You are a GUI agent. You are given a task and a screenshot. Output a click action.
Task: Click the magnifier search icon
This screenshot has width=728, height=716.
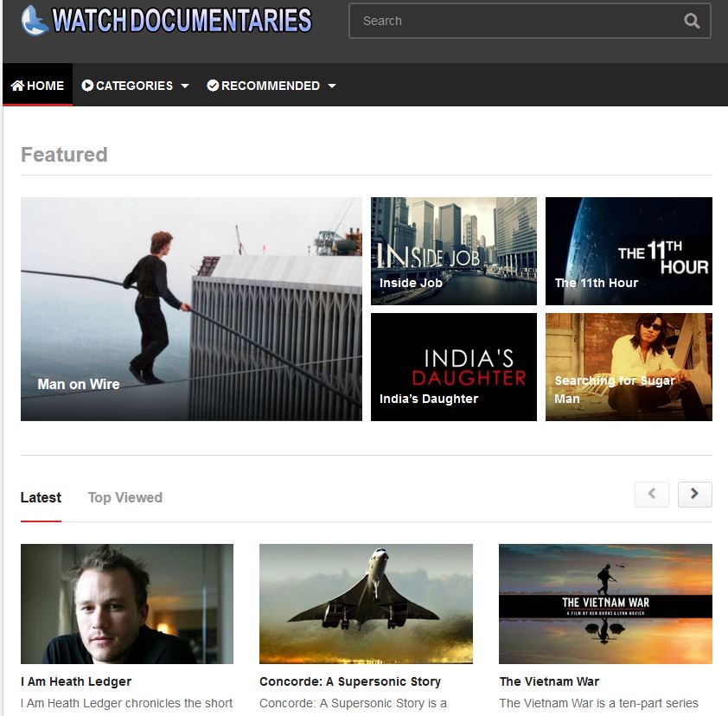click(692, 21)
